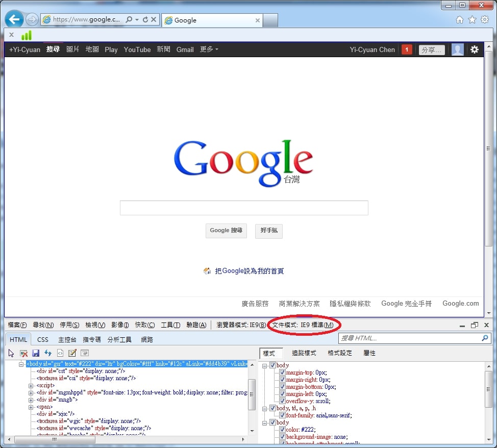Viewport: 497px width, 448px height.
Task: Uncheck the margin-right property checkbox
Action: [282, 380]
